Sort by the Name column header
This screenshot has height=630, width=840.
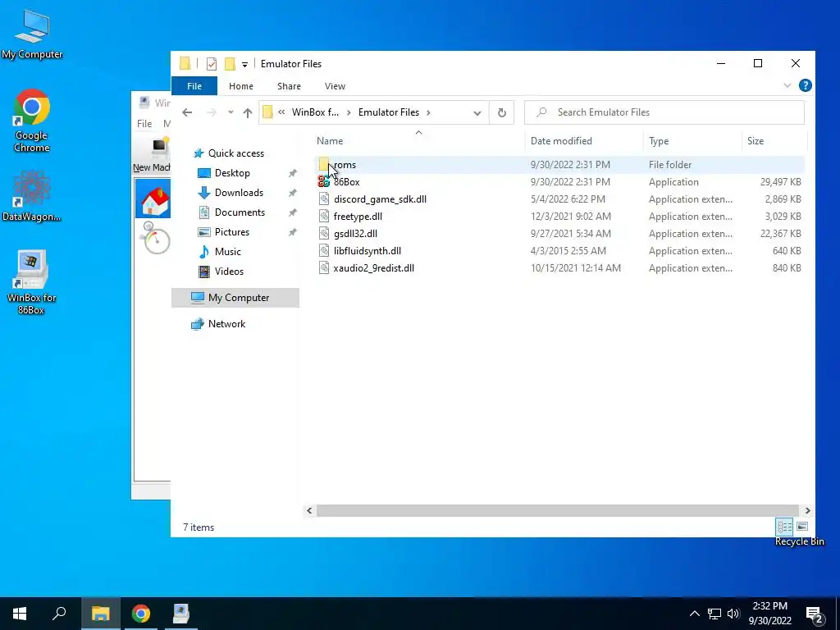point(330,141)
